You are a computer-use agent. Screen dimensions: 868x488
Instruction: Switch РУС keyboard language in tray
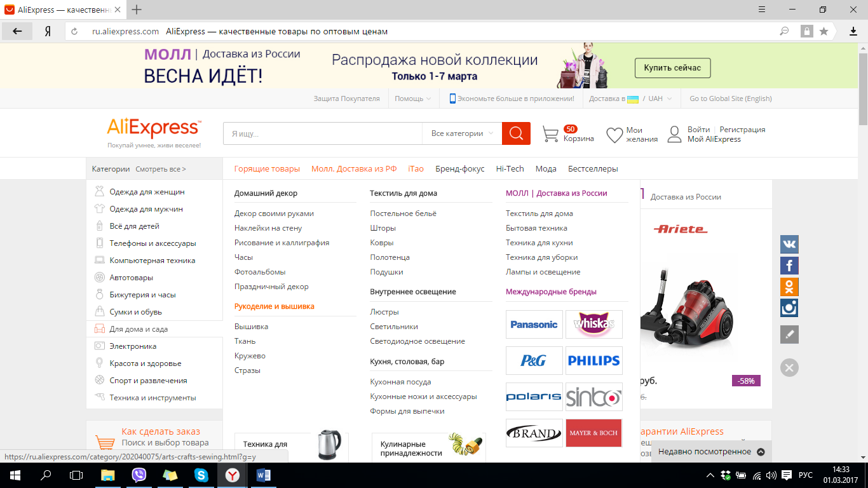(x=806, y=475)
